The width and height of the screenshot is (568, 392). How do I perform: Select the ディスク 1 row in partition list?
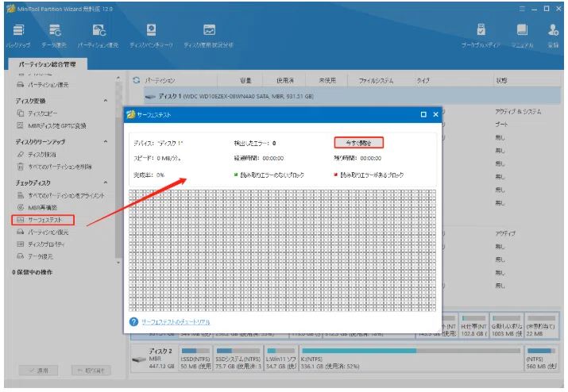coord(352,96)
